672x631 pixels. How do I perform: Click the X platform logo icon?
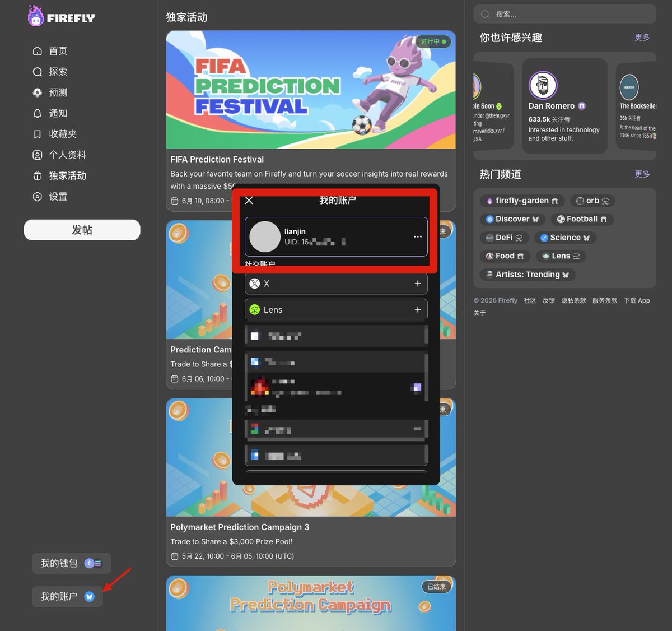[255, 284]
